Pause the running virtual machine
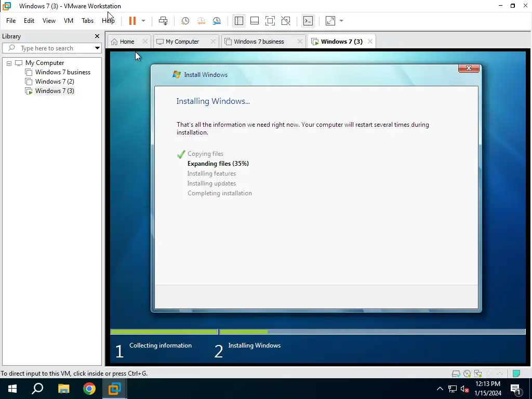The width and height of the screenshot is (532, 399). (132, 21)
